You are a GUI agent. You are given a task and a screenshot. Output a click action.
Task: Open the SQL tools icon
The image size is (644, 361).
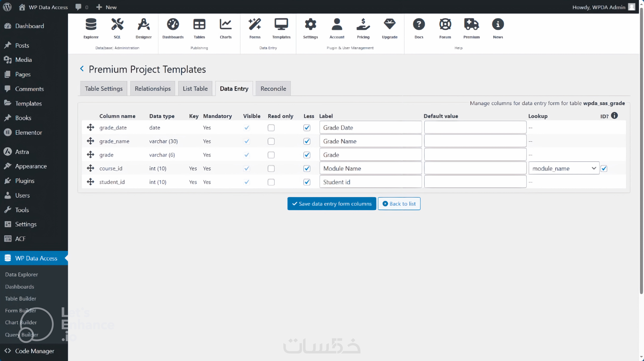point(117,25)
